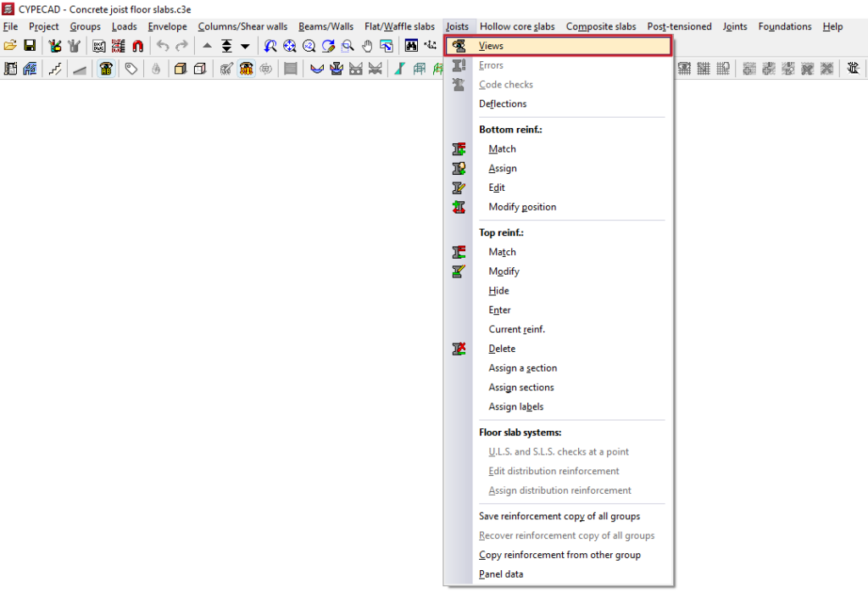Screen dimensions: 868x604
Task: Click the Save floppy disk icon
Action: [30, 46]
